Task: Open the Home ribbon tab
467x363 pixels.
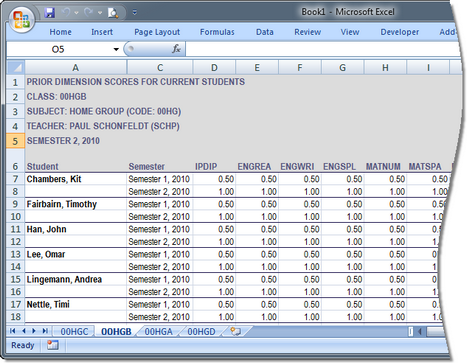Action: (60, 32)
